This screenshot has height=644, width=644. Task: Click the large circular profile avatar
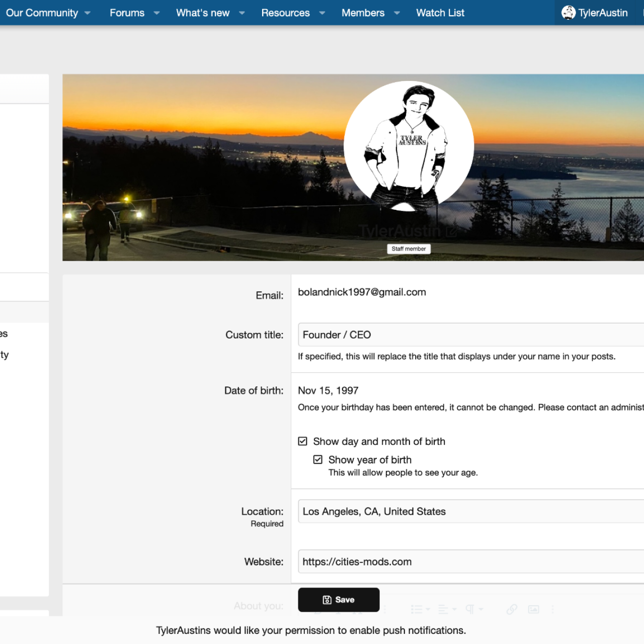409,146
